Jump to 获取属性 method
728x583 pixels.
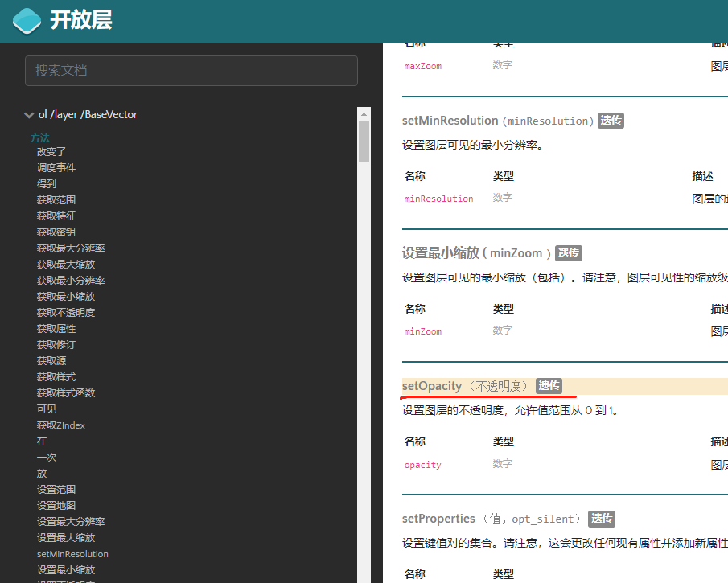[x=56, y=329]
